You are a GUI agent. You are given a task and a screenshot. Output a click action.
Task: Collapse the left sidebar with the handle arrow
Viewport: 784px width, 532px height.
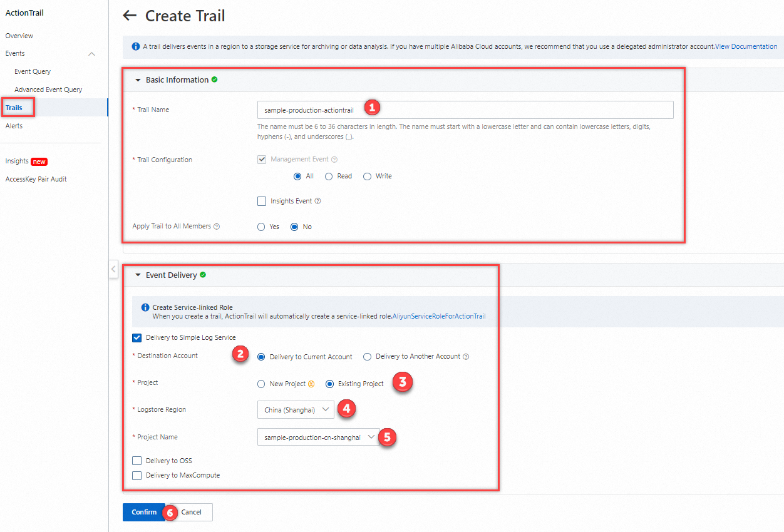pyautogui.click(x=113, y=269)
